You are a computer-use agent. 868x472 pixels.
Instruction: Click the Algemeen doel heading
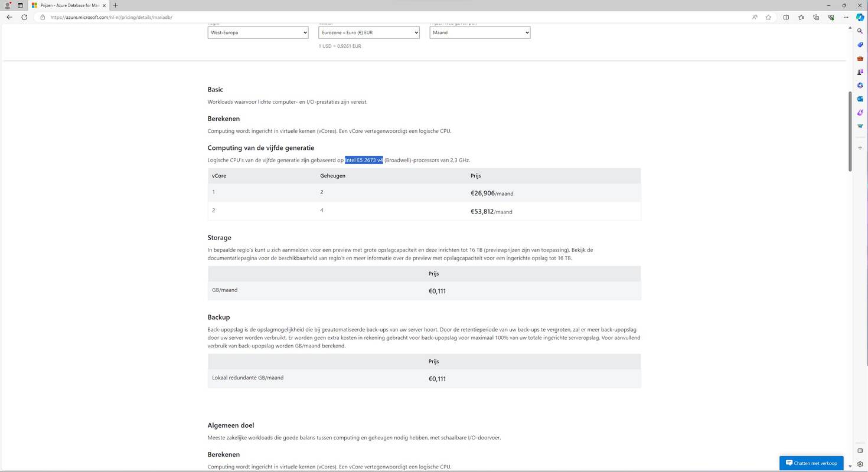tap(231, 425)
